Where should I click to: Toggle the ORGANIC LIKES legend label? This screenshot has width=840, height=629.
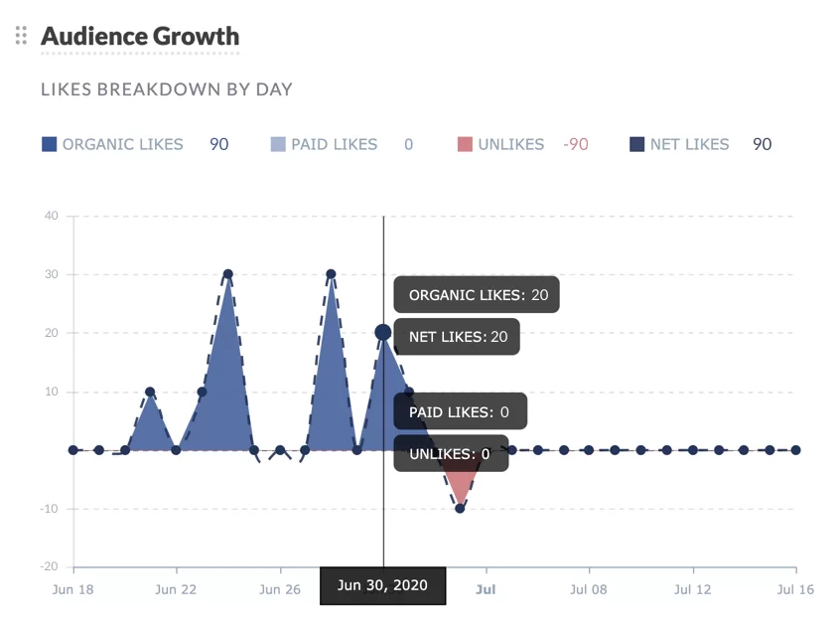click(122, 144)
